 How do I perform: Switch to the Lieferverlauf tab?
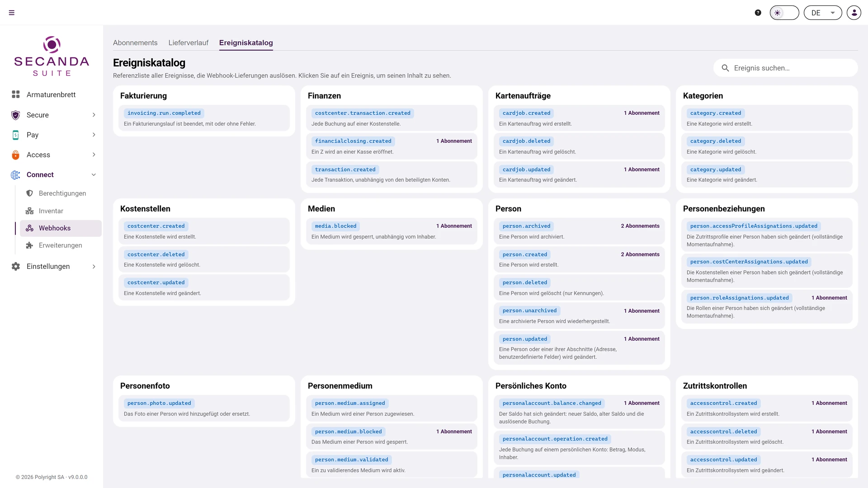[189, 42]
